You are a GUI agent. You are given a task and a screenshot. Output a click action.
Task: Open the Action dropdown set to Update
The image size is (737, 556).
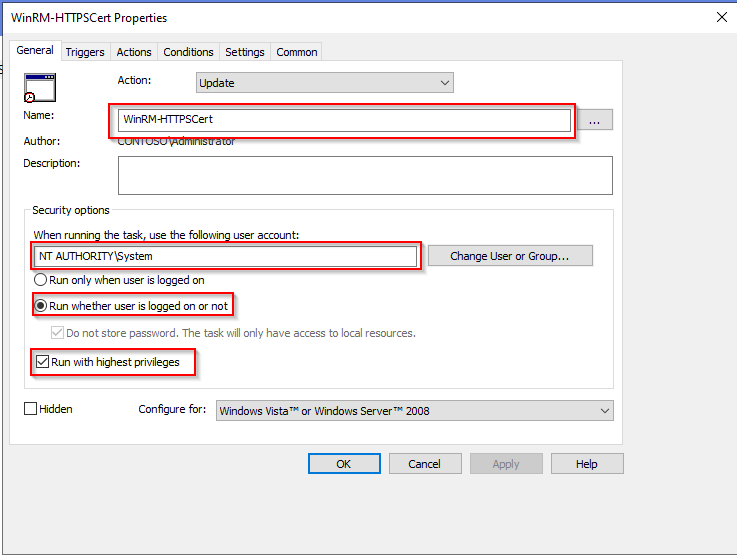[x=324, y=83]
